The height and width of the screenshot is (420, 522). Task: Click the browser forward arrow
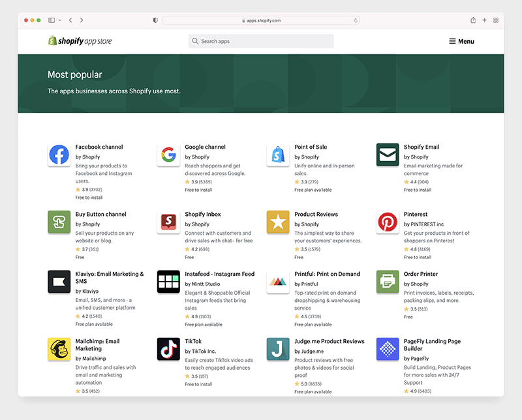82,20
